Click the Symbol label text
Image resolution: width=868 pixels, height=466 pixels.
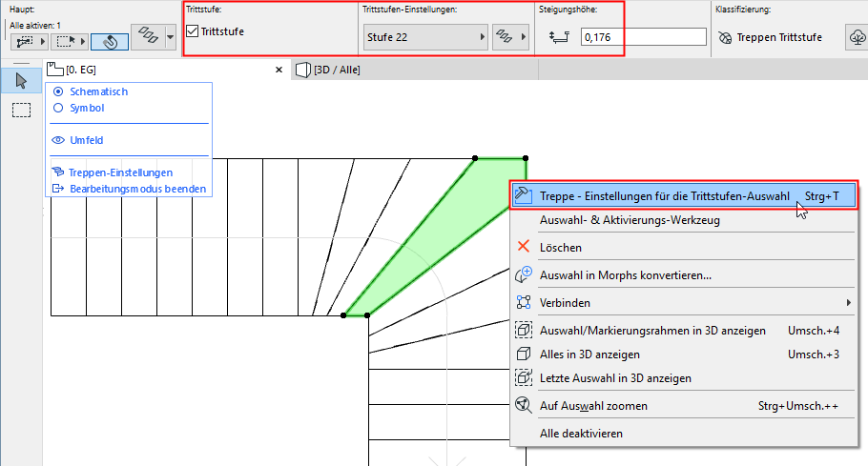click(x=87, y=108)
